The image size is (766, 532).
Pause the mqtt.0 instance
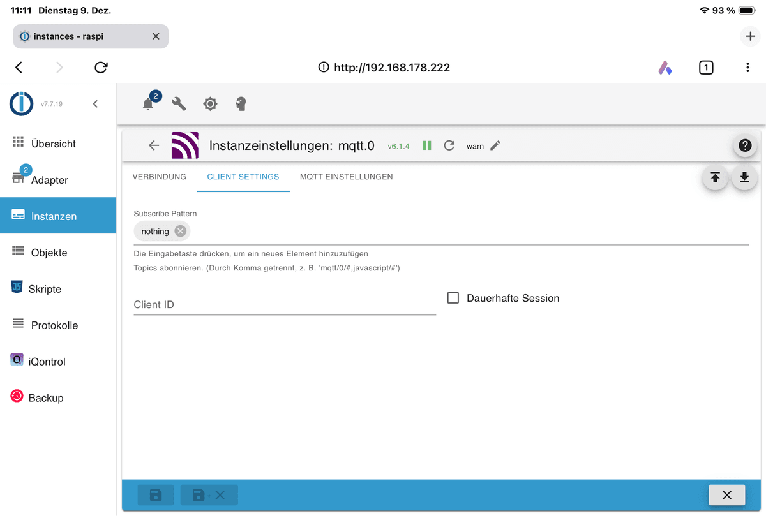click(427, 145)
